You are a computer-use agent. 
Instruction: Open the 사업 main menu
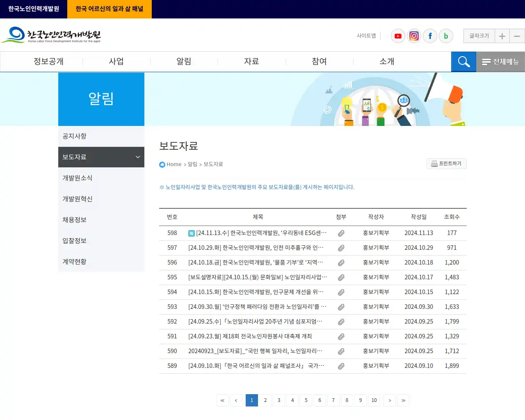tap(116, 62)
